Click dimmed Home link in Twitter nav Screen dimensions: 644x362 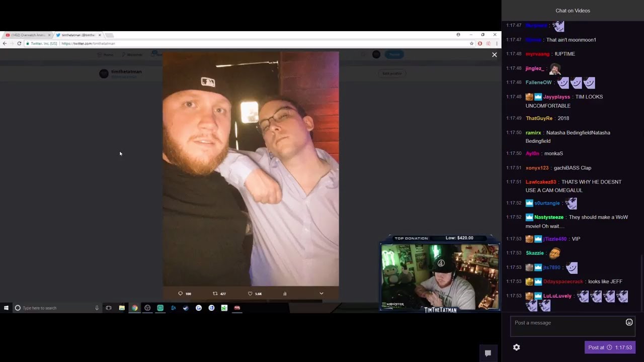point(106,54)
